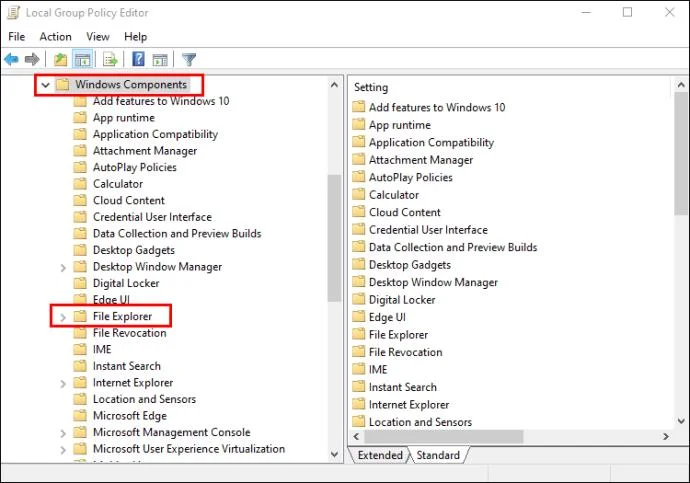Click the App runtime folder icon in tree

click(80, 117)
